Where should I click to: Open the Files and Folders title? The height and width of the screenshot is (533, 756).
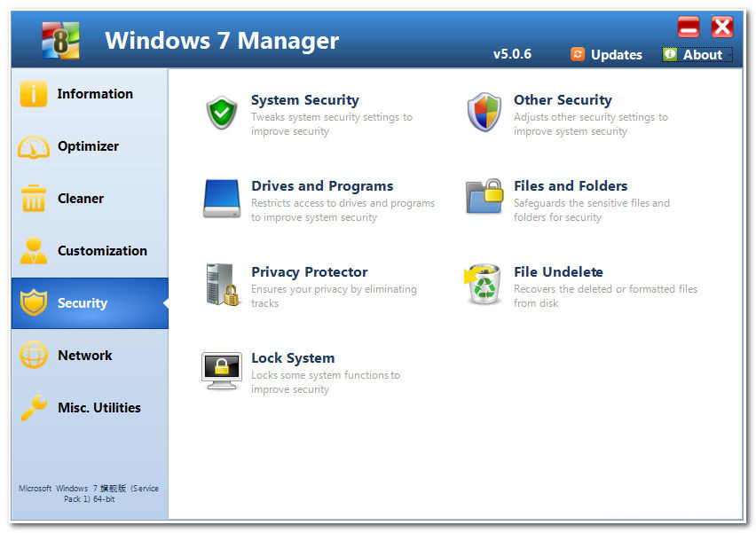571,185
